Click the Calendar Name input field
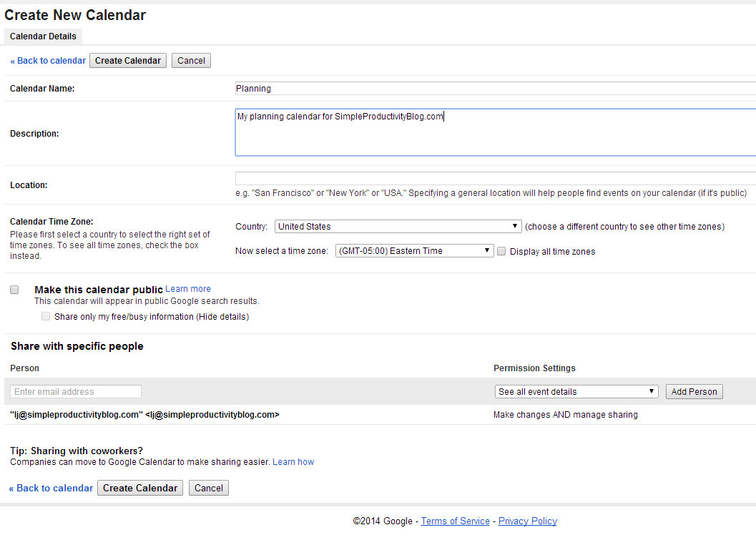 point(495,89)
